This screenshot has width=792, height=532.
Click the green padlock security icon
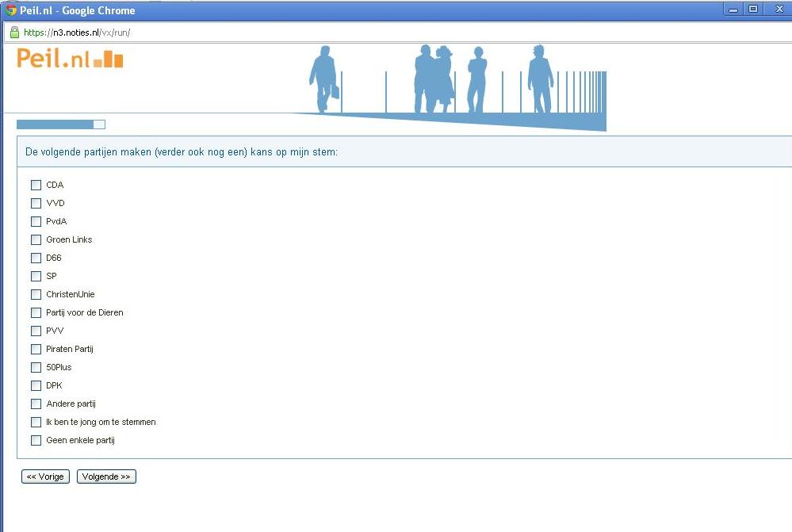[14, 33]
